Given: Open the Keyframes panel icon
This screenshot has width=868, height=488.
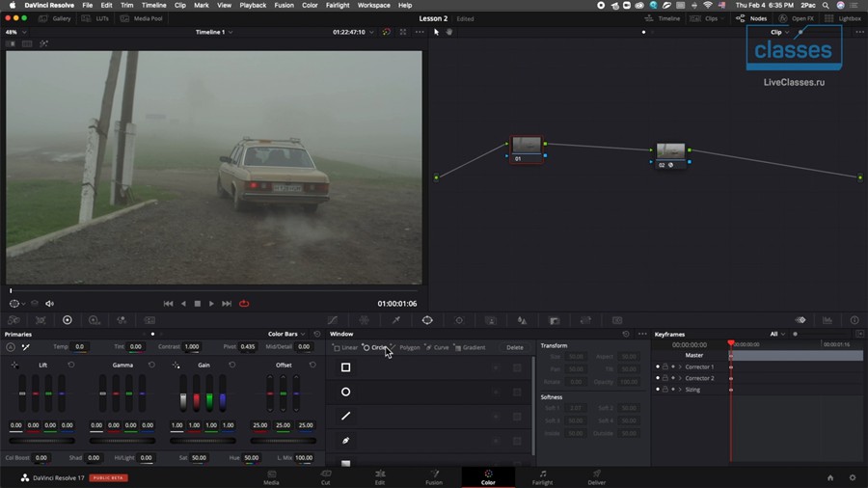Looking at the screenshot, I should (800, 320).
